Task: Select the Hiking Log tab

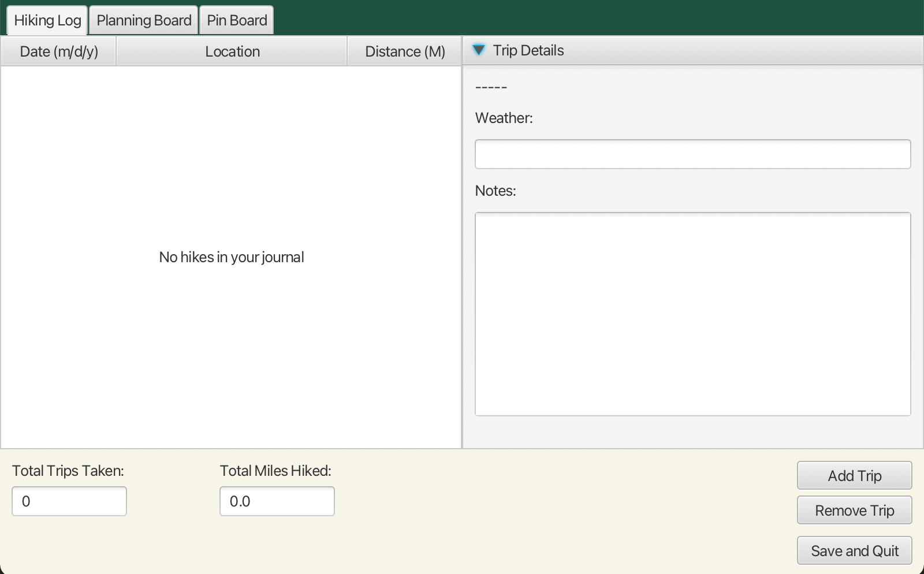Action: pos(47,20)
